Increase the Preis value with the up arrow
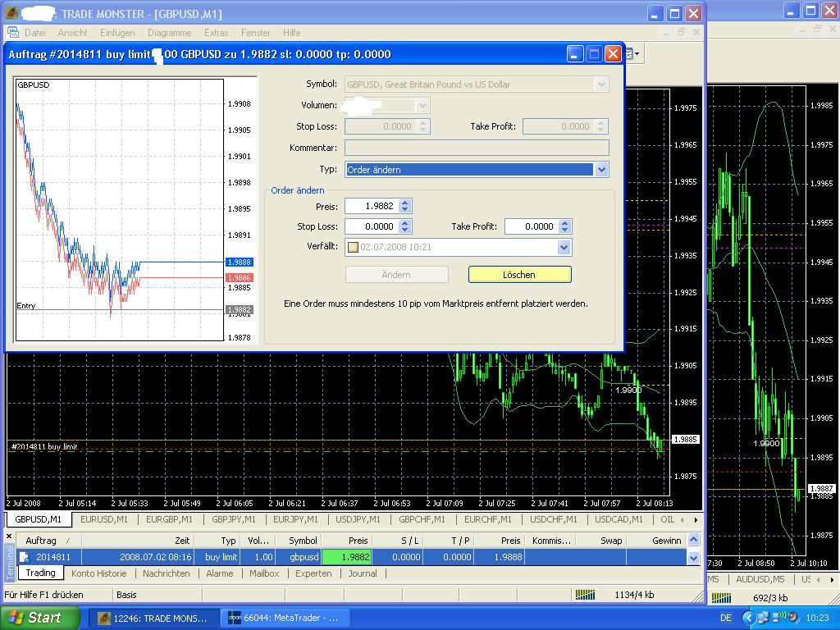The image size is (840, 630). (x=404, y=203)
